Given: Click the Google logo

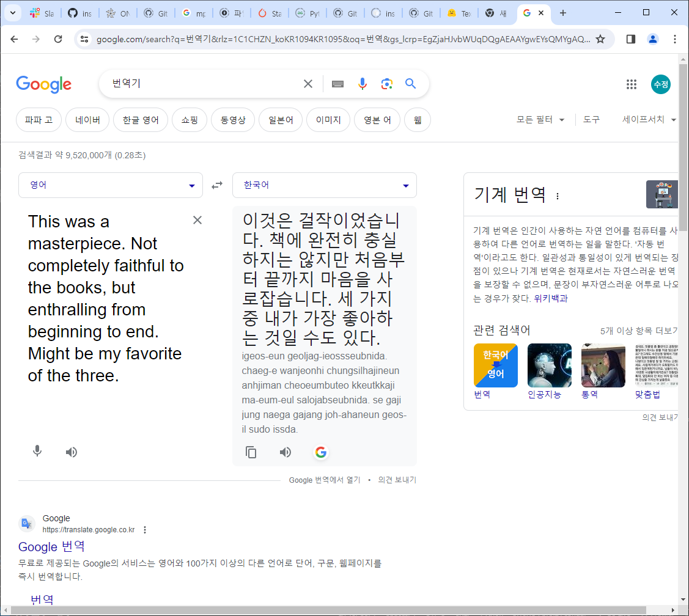Looking at the screenshot, I should pos(43,84).
